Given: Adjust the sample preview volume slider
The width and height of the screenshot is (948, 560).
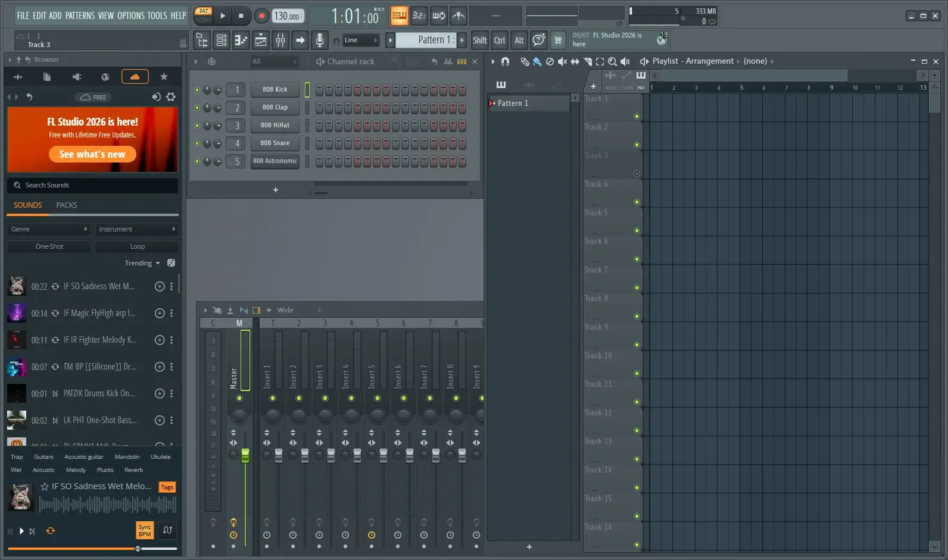Looking at the screenshot, I should pyautogui.click(x=138, y=549).
